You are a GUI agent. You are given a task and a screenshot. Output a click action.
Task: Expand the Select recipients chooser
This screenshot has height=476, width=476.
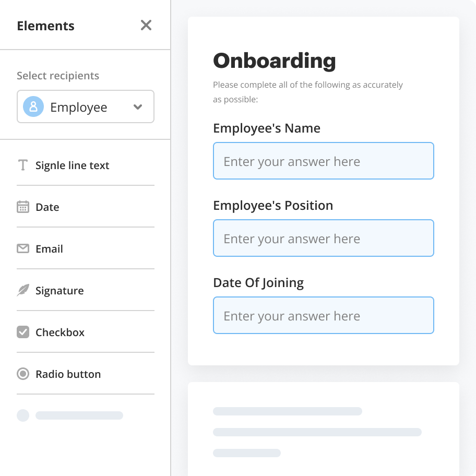point(85,106)
